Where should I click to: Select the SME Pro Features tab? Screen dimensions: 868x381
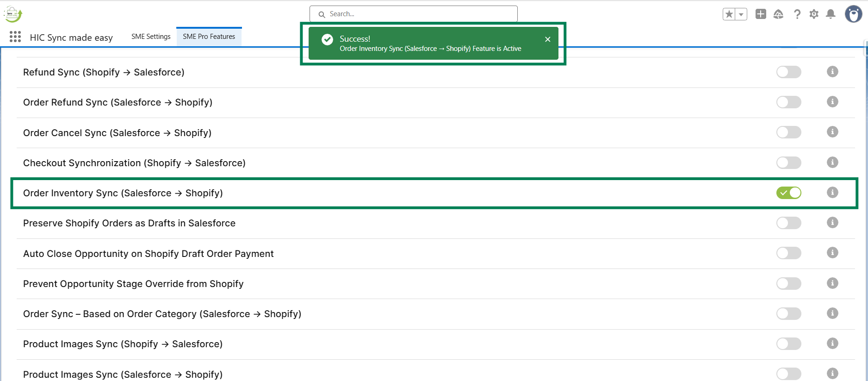pos(209,37)
